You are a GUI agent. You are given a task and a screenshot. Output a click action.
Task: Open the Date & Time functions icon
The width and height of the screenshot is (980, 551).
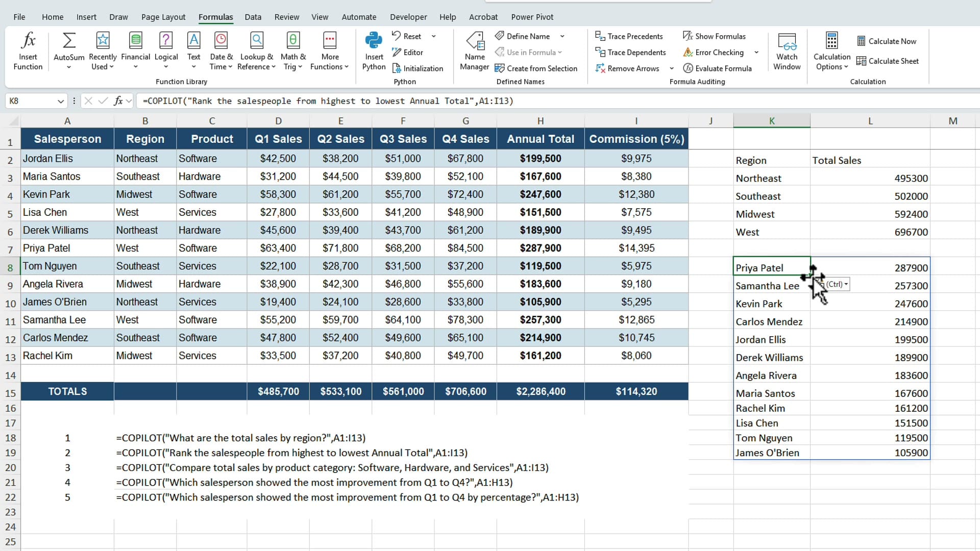[x=221, y=40]
